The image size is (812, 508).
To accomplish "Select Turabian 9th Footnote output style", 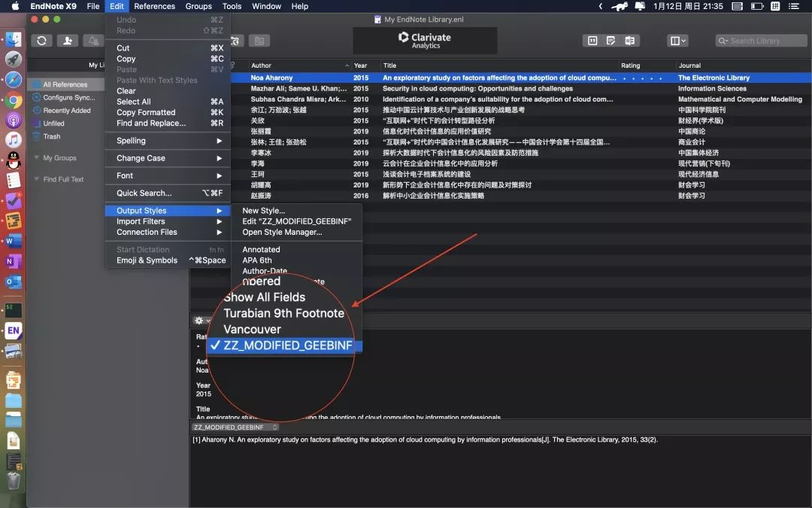I will click(283, 313).
